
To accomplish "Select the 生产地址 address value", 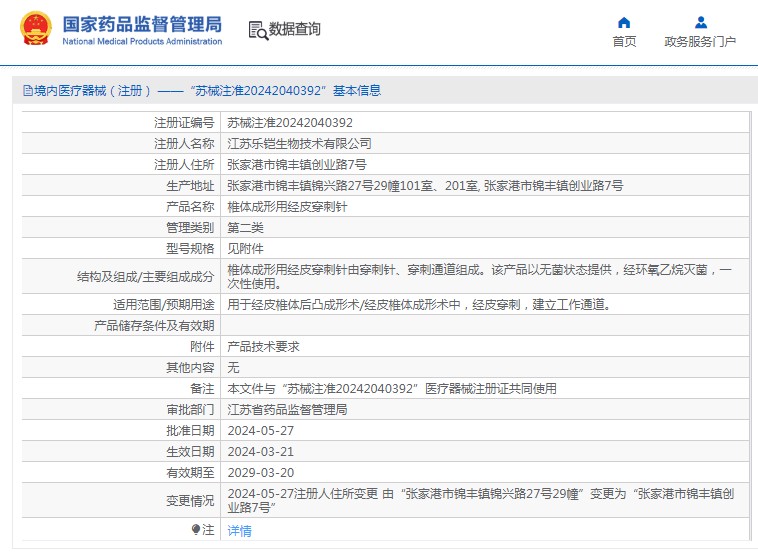I will coord(425,186).
